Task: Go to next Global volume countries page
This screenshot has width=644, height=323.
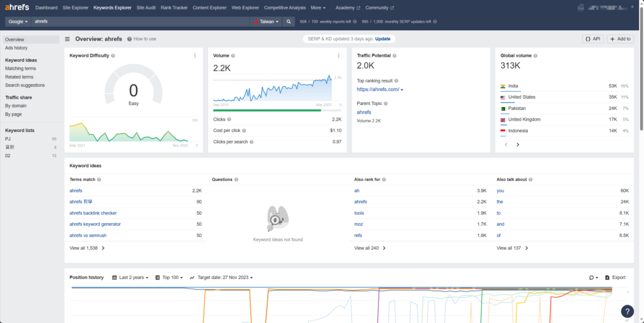Action: [x=518, y=145]
